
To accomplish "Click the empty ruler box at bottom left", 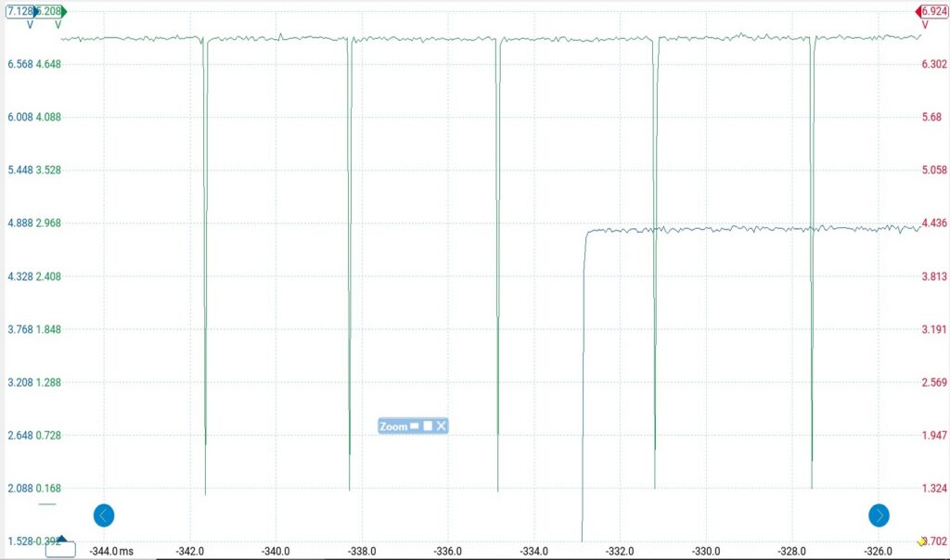I will point(60,550).
